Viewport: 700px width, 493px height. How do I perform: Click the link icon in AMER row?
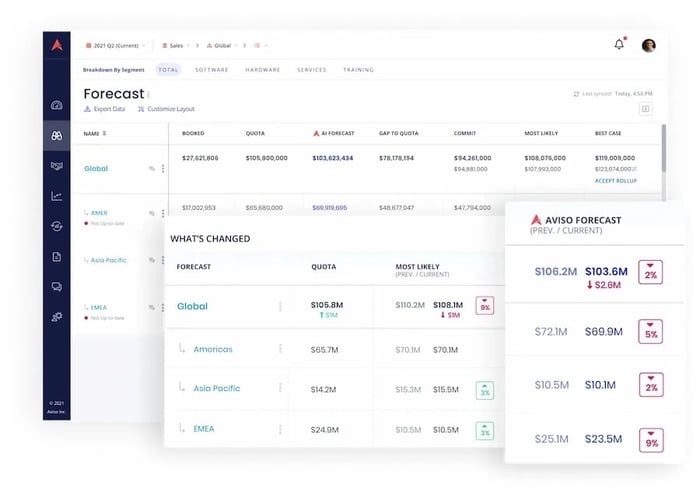pyautogui.click(x=152, y=213)
